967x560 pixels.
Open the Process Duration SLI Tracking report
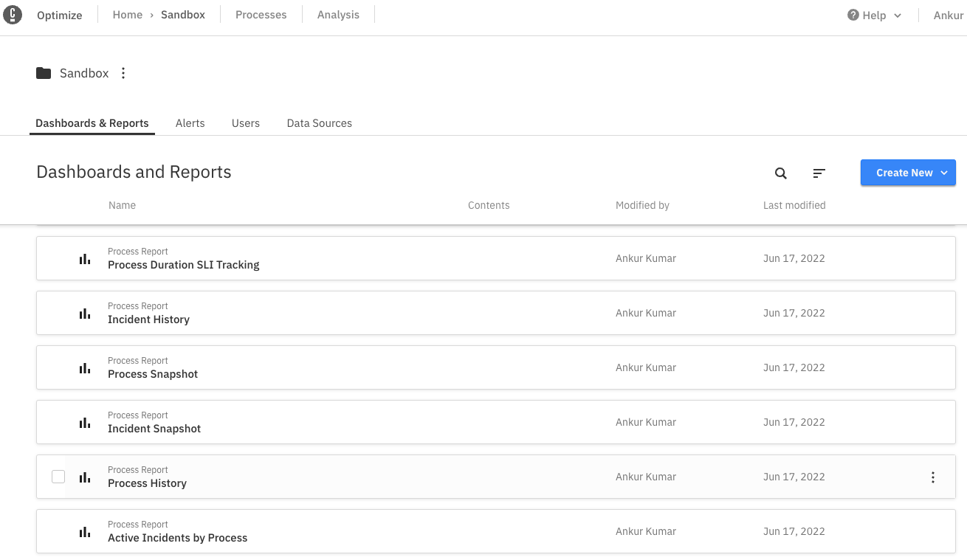point(184,265)
